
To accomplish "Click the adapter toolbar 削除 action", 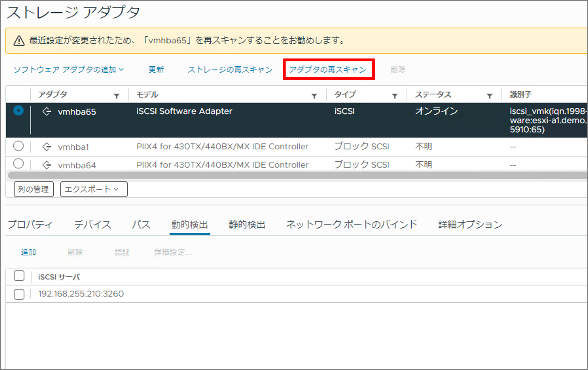I will (x=398, y=70).
